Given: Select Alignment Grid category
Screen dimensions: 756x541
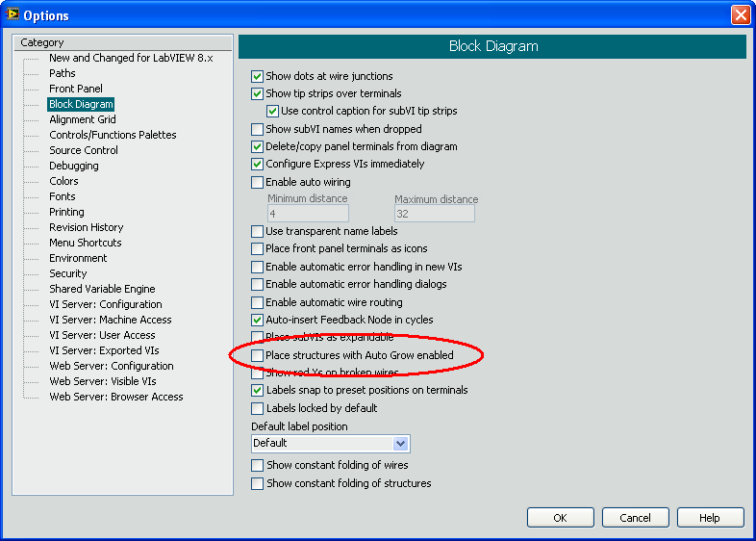Looking at the screenshot, I should click(83, 119).
